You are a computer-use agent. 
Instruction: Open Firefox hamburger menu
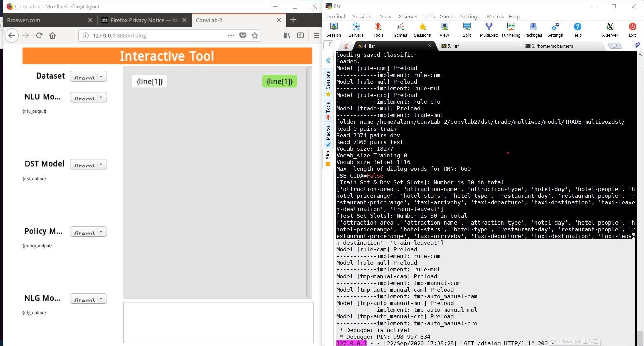(x=316, y=35)
